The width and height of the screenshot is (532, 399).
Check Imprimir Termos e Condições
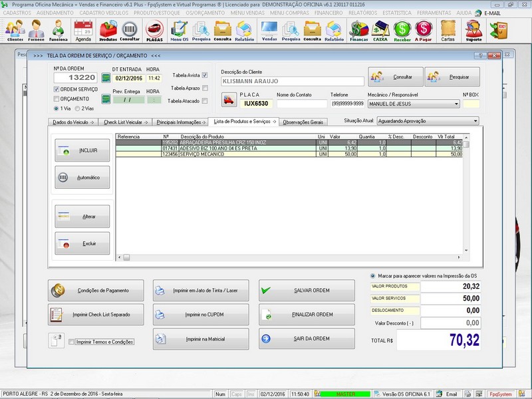[71, 342]
